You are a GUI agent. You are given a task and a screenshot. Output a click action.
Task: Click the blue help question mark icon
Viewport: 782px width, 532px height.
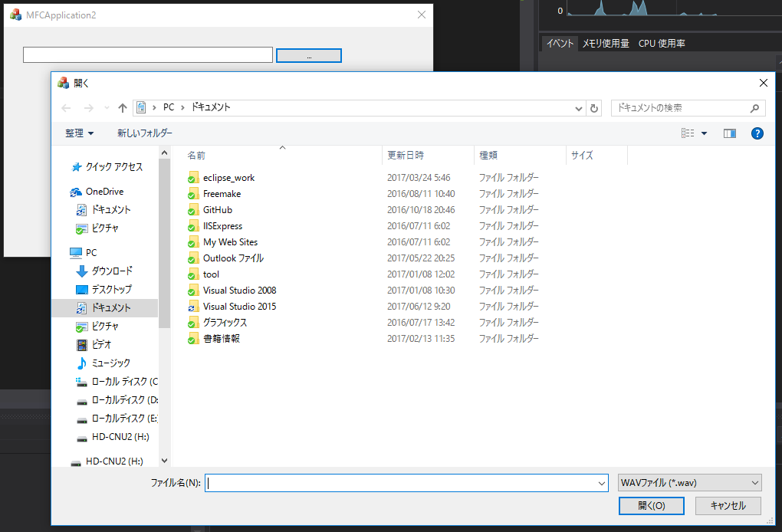point(757,133)
